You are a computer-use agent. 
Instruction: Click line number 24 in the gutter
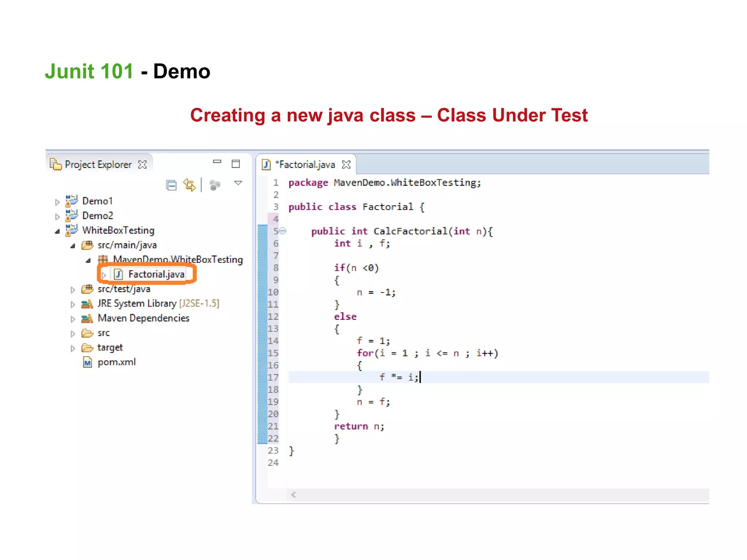point(273,463)
